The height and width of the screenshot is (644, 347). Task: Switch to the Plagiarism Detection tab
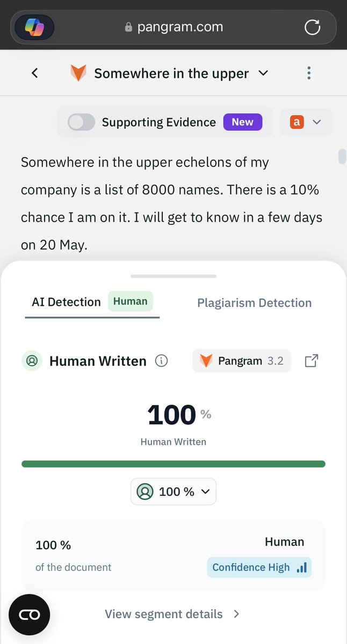(x=254, y=303)
